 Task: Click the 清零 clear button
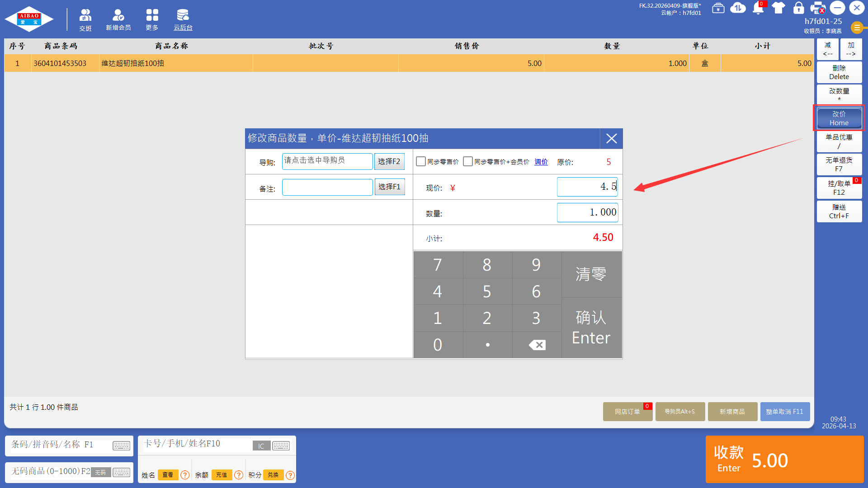click(591, 274)
